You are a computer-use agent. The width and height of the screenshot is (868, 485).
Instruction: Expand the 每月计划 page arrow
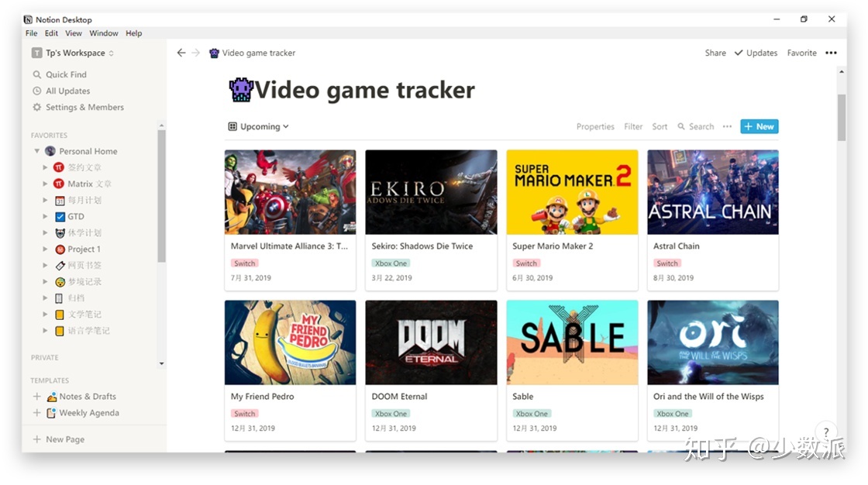(x=45, y=200)
